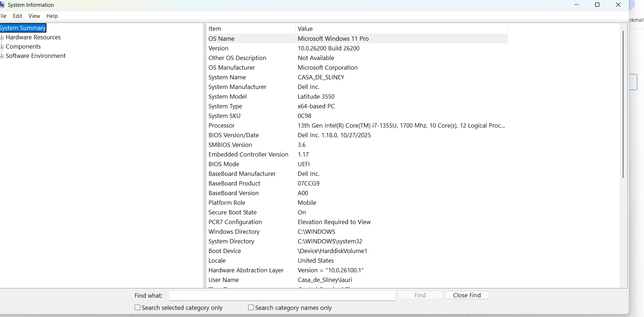644x317 pixels.
Task: Click the Value column header
Action: coord(402,29)
